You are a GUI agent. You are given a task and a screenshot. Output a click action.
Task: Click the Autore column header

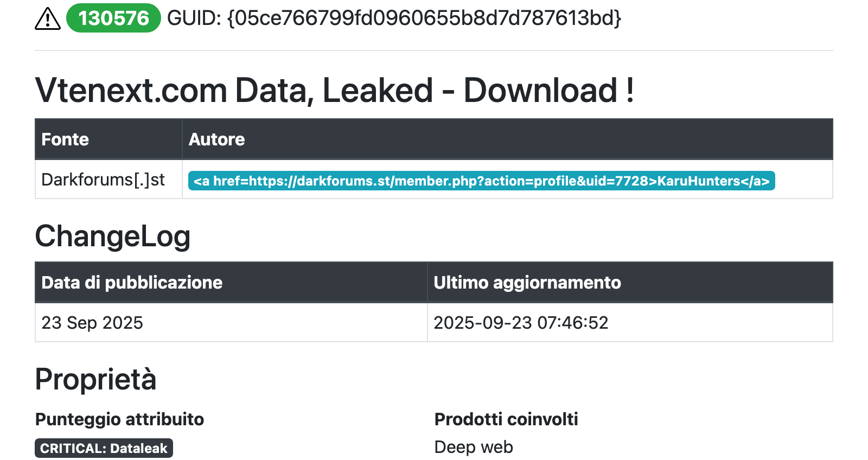pos(216,139)
